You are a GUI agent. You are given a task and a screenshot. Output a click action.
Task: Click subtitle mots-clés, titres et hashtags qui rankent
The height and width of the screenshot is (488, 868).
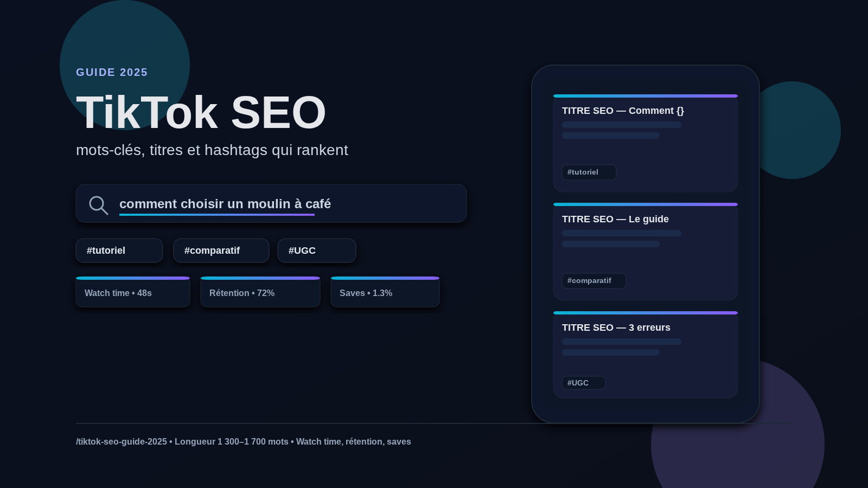coord(212,150)
